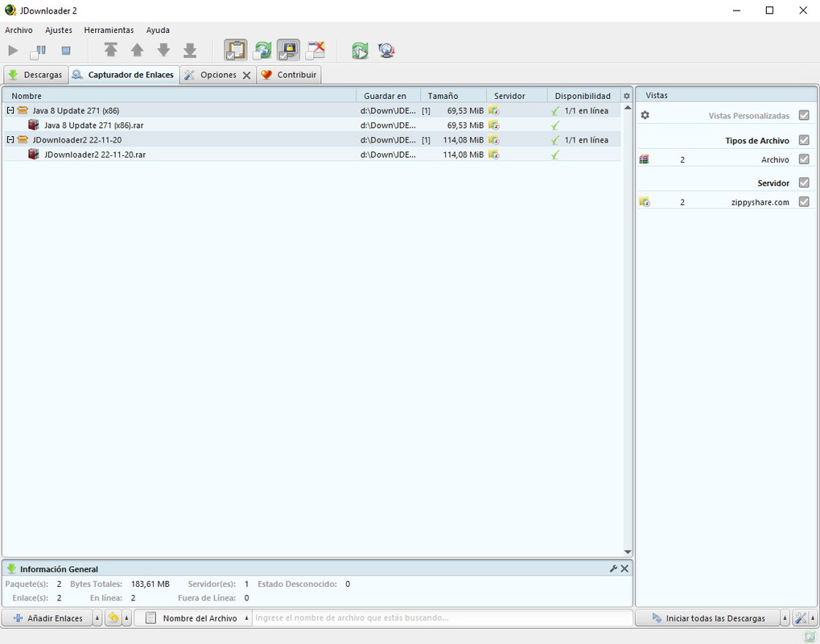
Task: Click the Vistas panel header
Action: click(x=727, y=95)
